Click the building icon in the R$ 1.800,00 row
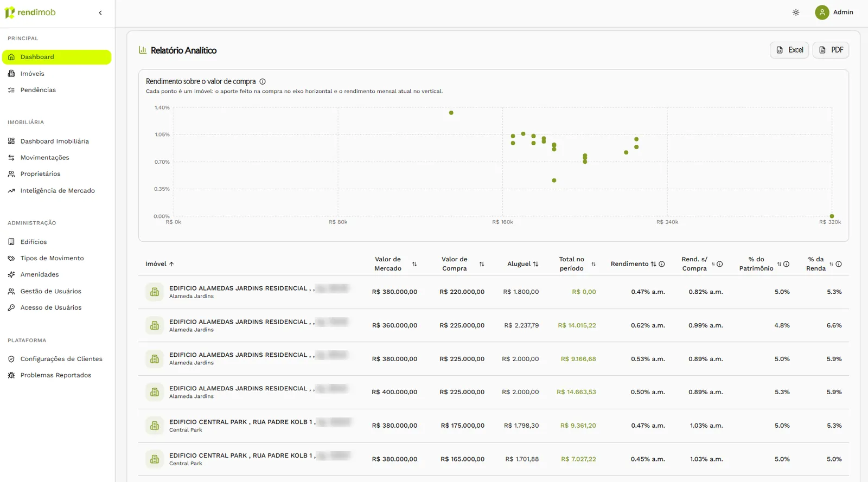The width and height of the screenshot is (868, 482). pyautogui.click(x=155, y=292)
